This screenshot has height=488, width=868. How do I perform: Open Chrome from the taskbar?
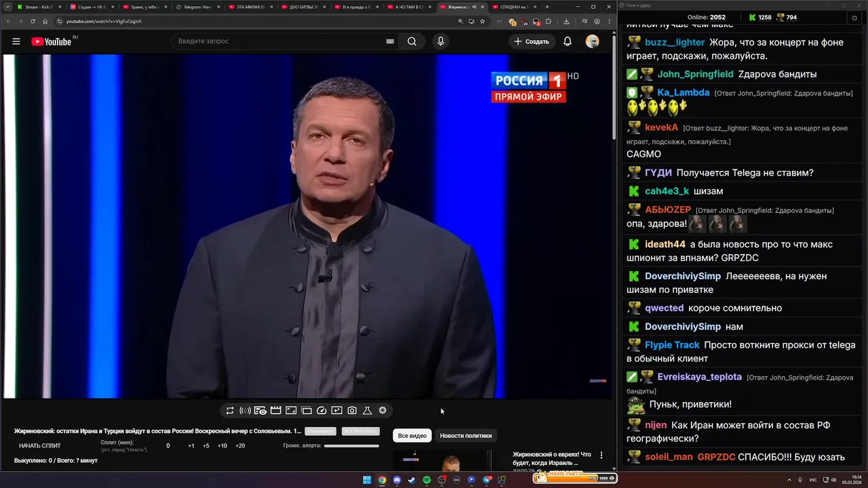coord(382,480)
